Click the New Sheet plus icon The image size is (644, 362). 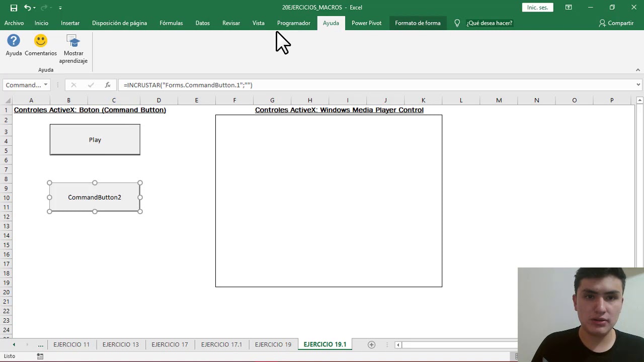371,344
